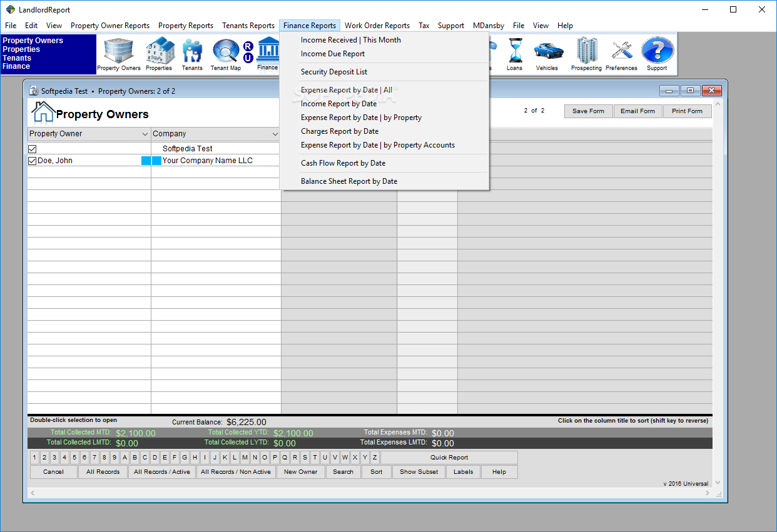
Task: Click All Records / Active button
Action: click(x=162, y=472)
